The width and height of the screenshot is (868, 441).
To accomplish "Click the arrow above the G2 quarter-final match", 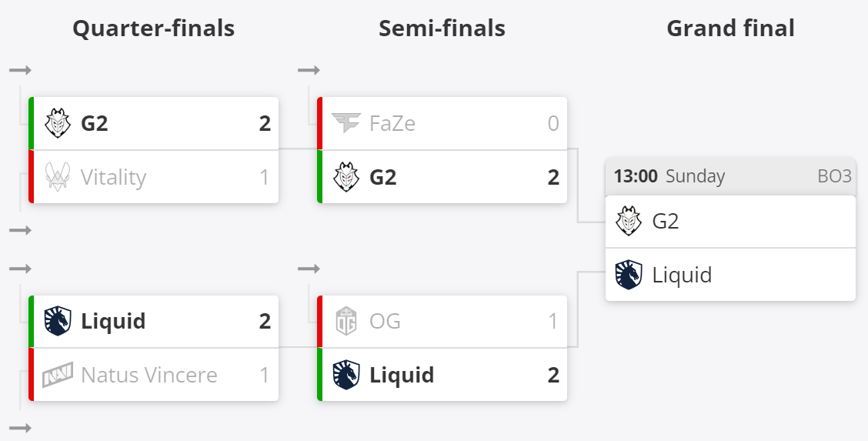I will tap(21, 71).
